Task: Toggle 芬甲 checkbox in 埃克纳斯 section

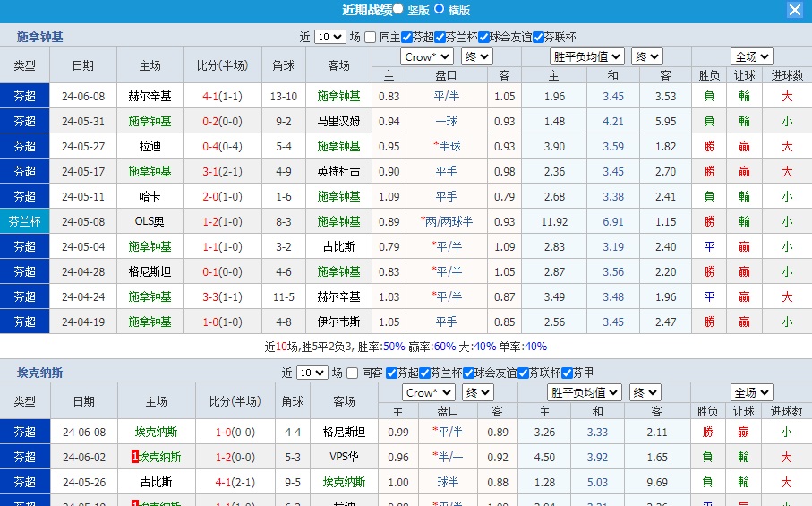Action: (567, 373)
